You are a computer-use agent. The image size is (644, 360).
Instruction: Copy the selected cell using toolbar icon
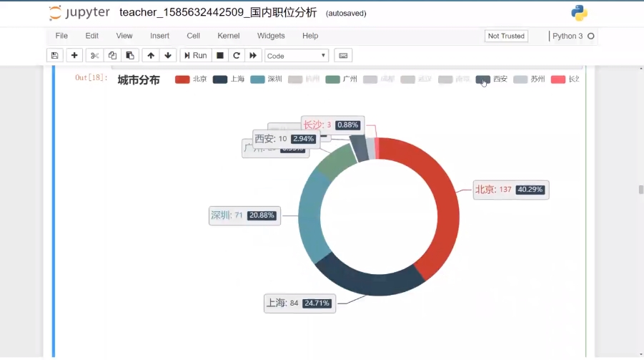[112, 55]
